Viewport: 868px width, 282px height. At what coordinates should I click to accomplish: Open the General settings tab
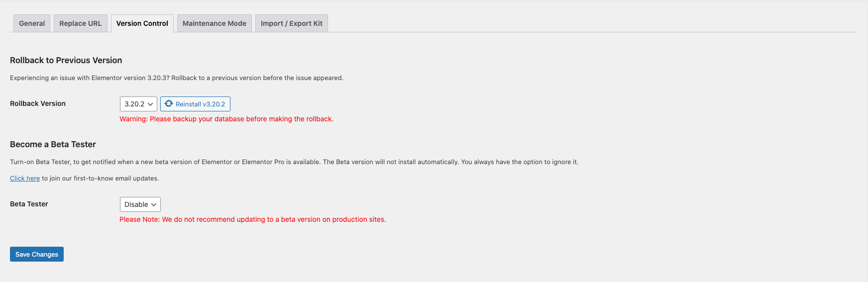tap(32, 23)
